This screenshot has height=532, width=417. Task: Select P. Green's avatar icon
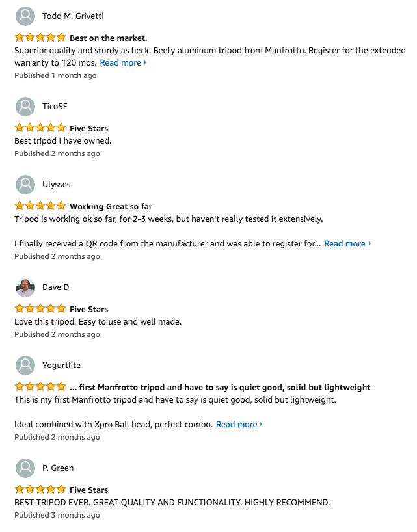click(25, 468)
